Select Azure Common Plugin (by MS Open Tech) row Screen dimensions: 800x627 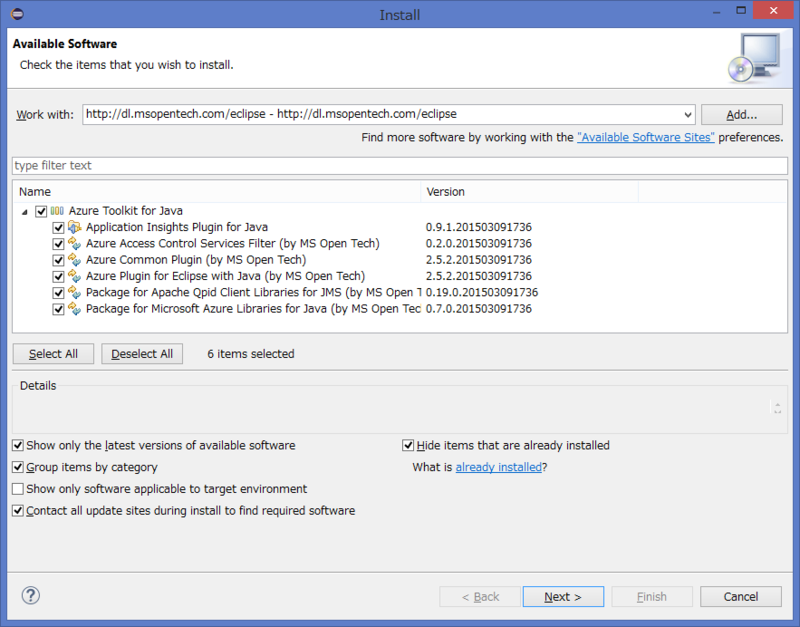coord(196,260)
